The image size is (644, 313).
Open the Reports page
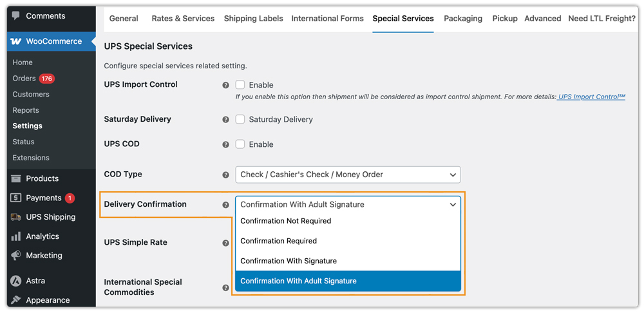pos(26,111)
